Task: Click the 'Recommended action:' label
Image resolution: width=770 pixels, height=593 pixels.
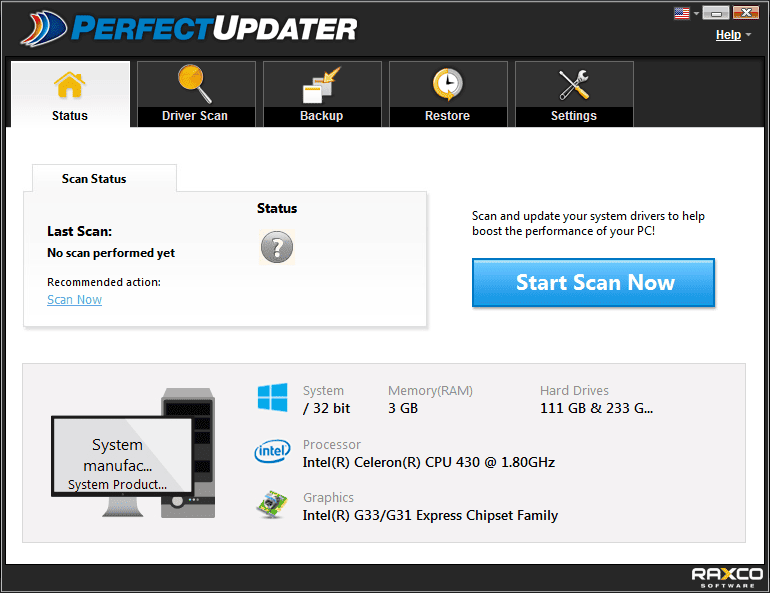Action: (104, 282)
